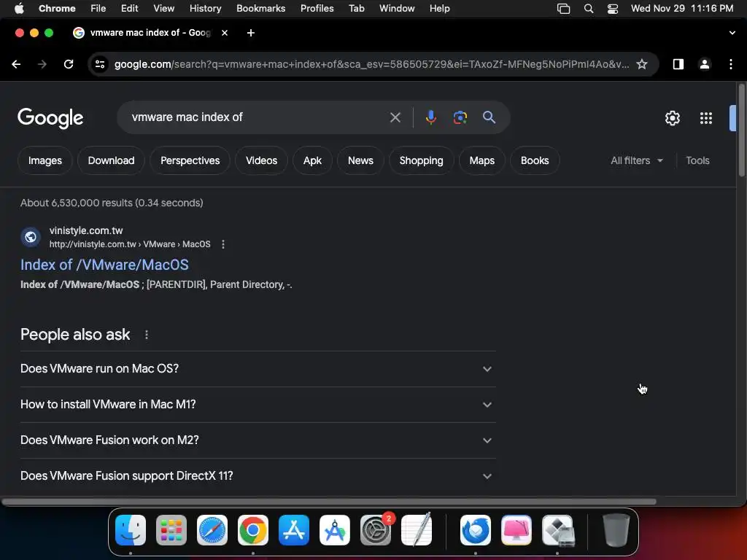Image resolution: width=747 pixels, height=560 pixels.
Task: Switch to News results
Action: [360, 161]
